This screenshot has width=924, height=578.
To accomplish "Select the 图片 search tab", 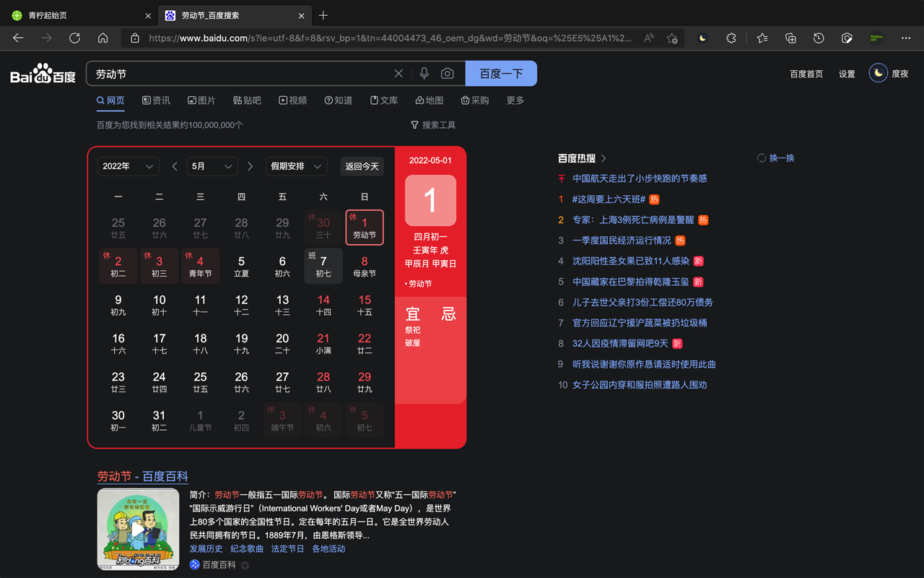I will click(201, 100).
